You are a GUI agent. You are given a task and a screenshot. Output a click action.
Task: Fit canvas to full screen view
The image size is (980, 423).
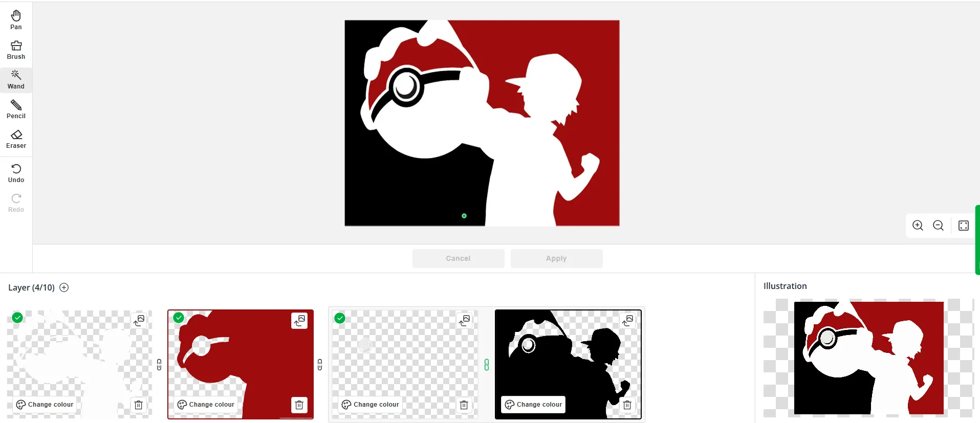963,226
